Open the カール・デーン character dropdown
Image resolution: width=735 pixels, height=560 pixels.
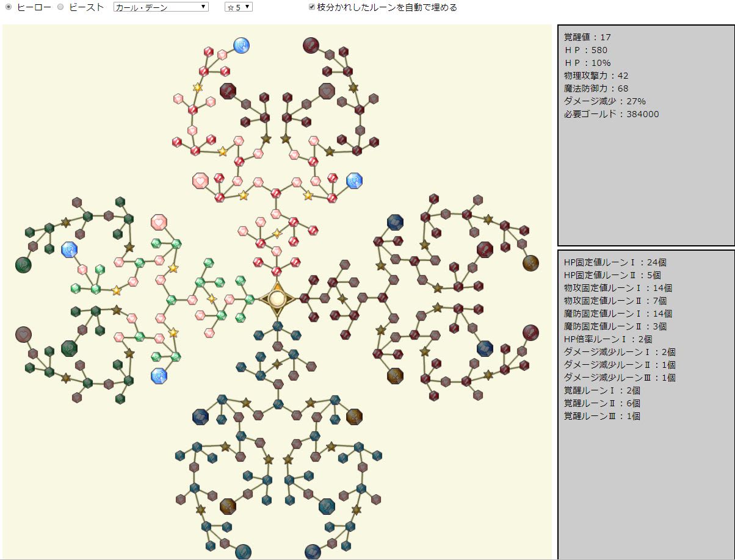pyautogui.click(x=161, y=7)
